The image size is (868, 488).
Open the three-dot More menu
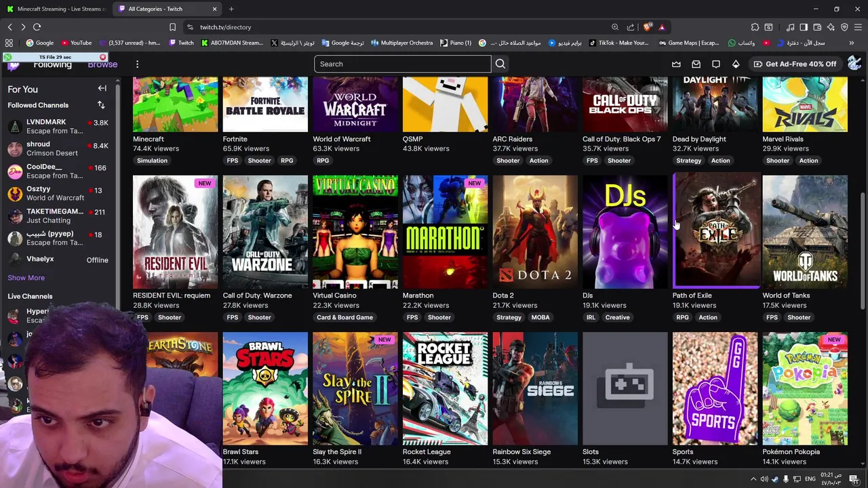[137, 64]
